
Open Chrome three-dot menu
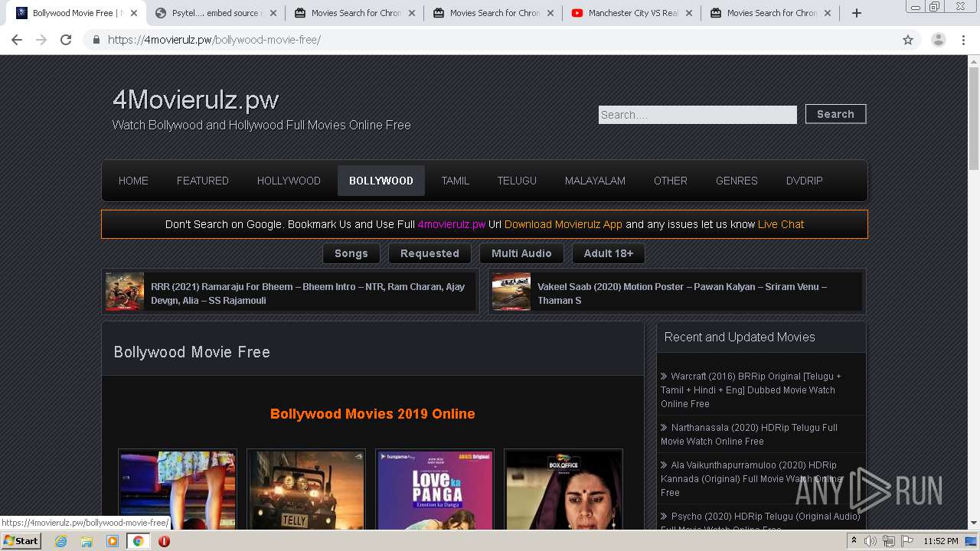pos(963,40)
